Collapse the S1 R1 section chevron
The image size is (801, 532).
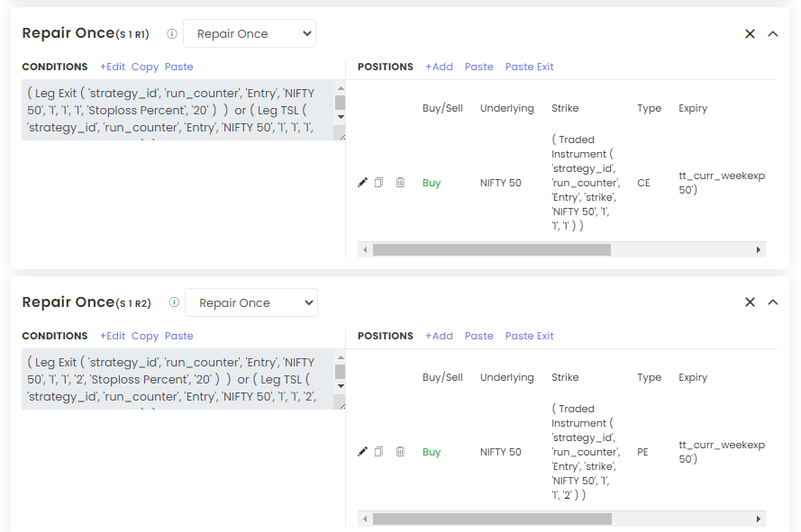(773, 33)
